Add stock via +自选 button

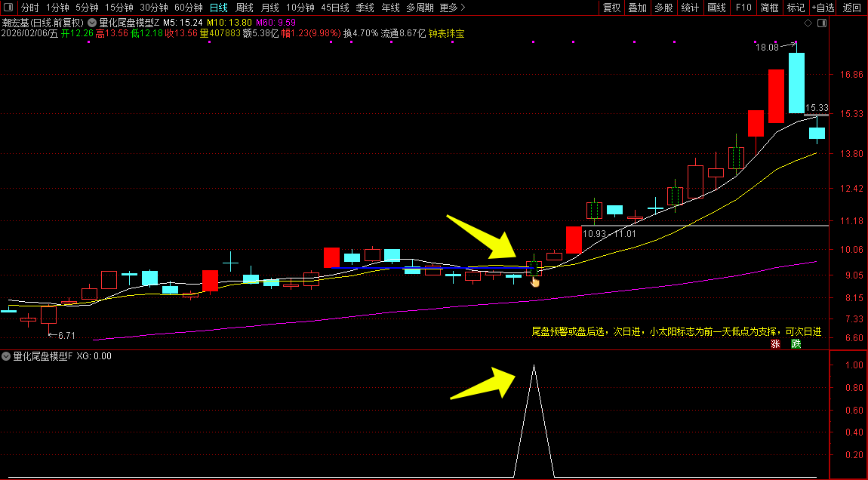(823, 8)
